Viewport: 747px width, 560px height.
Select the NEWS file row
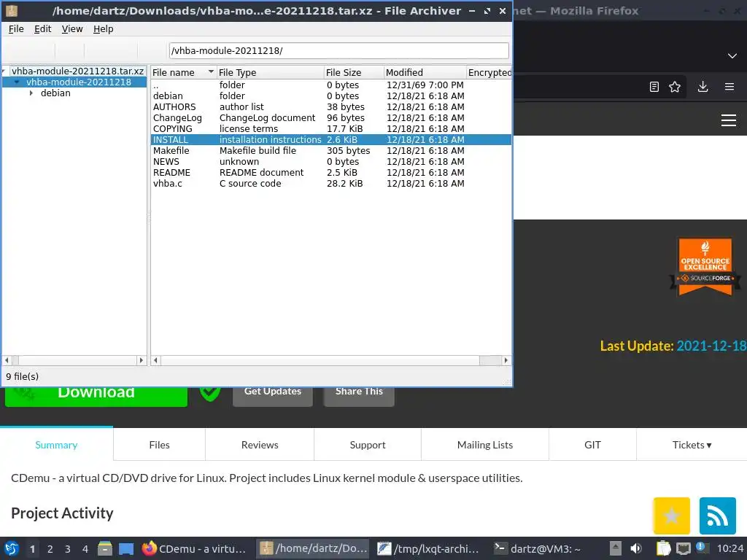331,161
